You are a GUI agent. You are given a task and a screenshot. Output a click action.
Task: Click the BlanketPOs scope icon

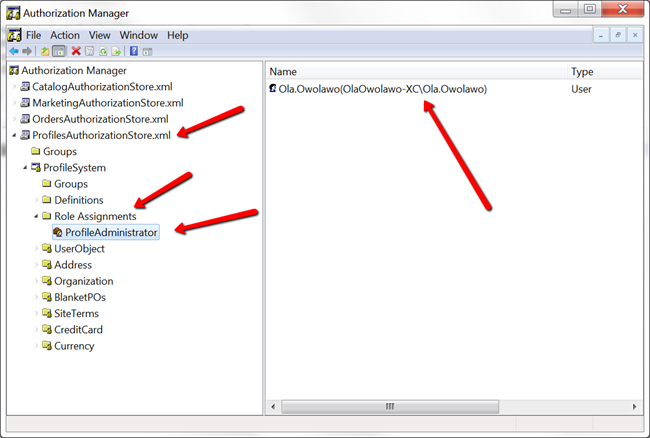47,297
